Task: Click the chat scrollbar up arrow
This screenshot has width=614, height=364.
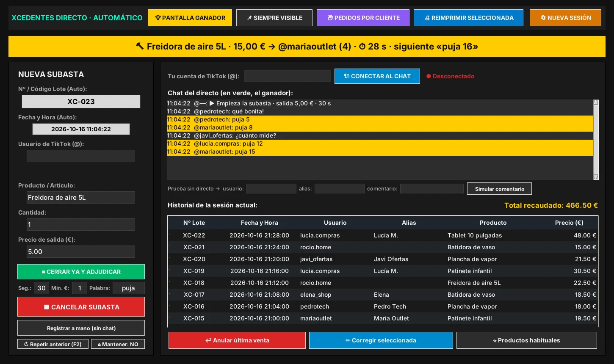Action: coord(596,102)
